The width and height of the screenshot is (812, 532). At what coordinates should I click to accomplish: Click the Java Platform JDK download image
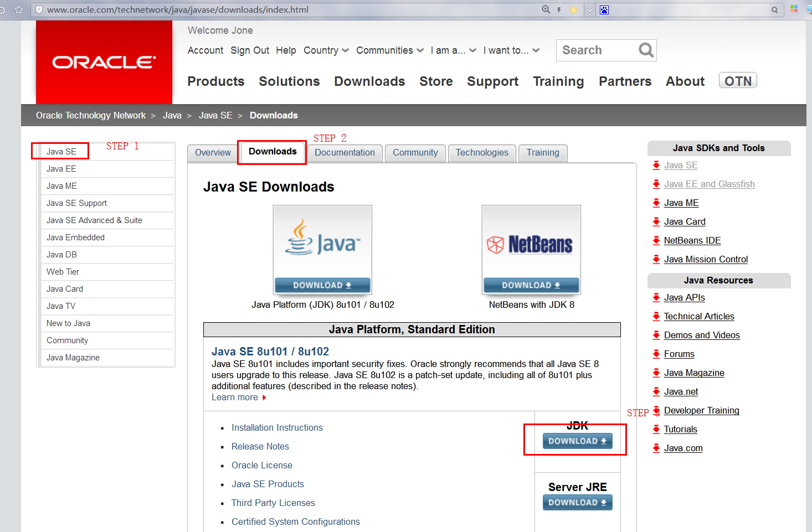[x=322, y=250]
